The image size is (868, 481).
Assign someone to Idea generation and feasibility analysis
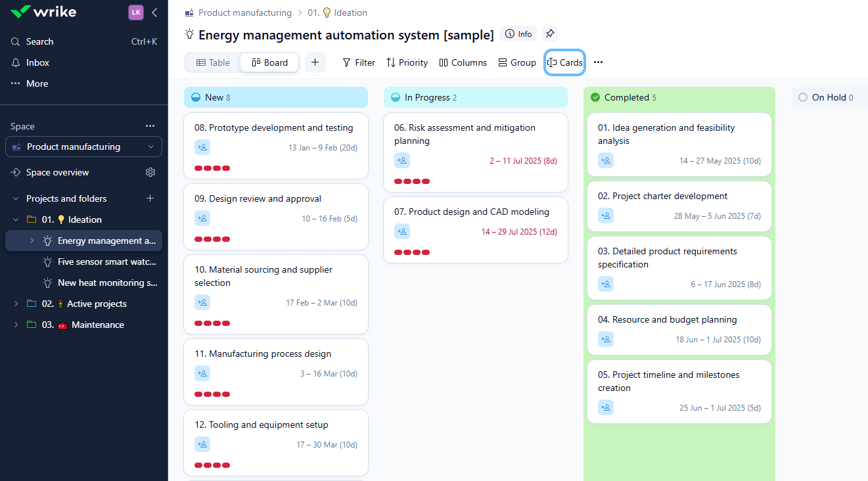605,160
